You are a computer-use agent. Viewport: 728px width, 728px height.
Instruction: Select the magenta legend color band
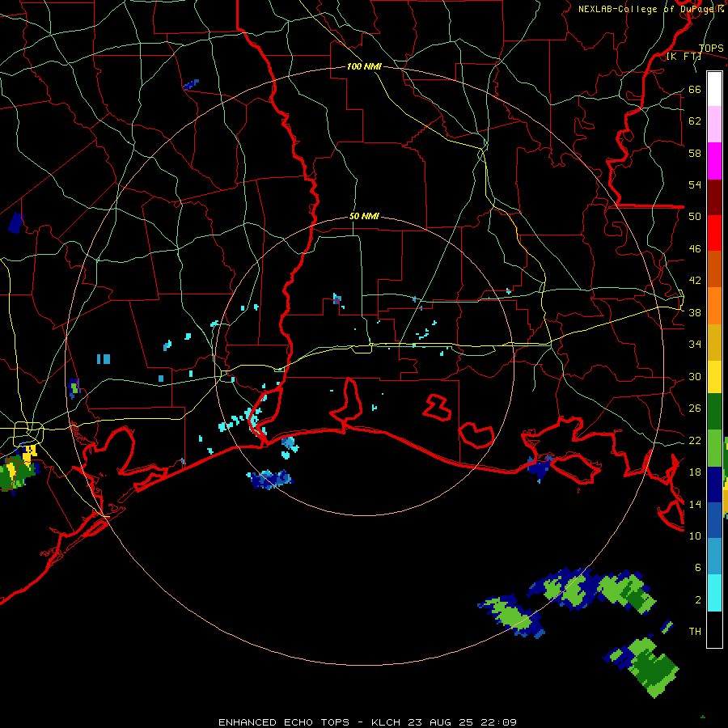point(714,161)
